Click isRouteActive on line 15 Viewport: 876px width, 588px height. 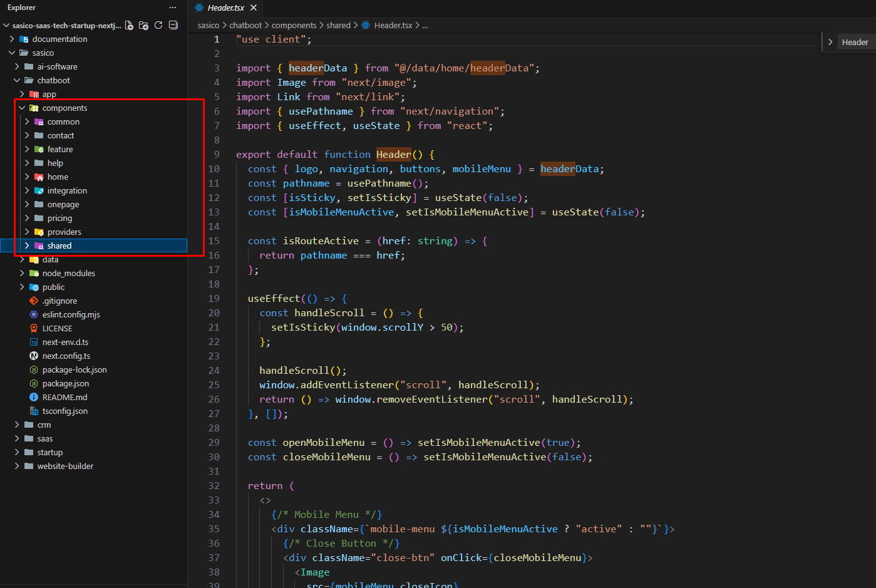point(321,240)
